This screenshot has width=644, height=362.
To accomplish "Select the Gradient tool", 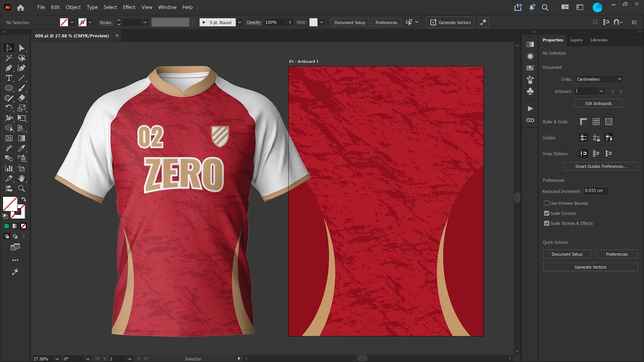I will [x=22, y=138].
